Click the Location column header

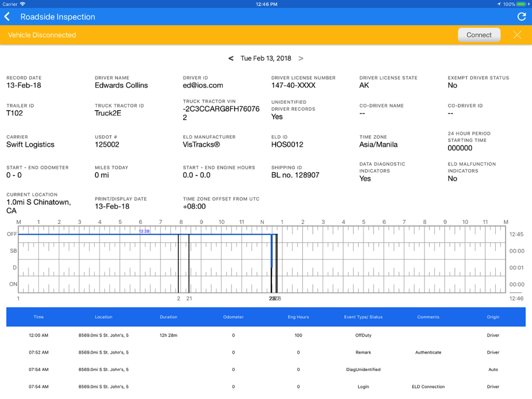coord(104,317)
